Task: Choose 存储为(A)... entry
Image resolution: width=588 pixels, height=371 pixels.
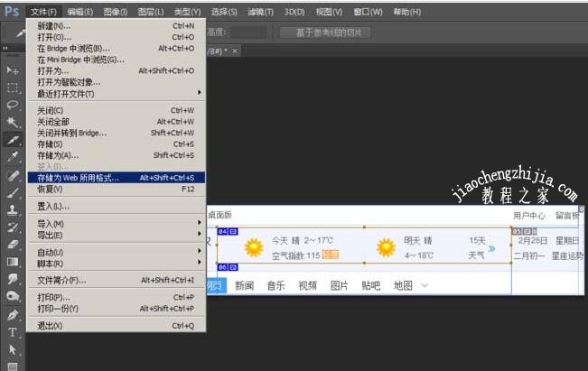Action: click(117, 155)
